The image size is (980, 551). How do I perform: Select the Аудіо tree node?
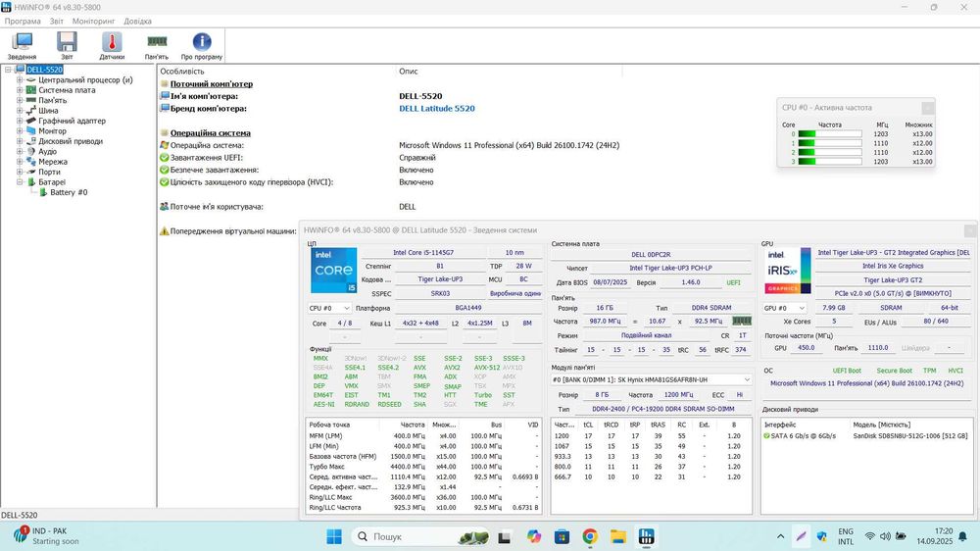(47, 151)
